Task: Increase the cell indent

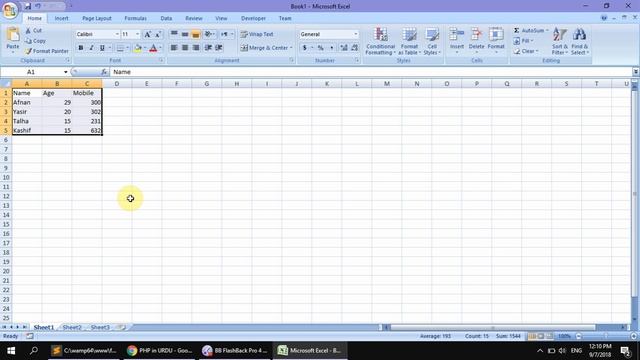Action: point(219,48)
